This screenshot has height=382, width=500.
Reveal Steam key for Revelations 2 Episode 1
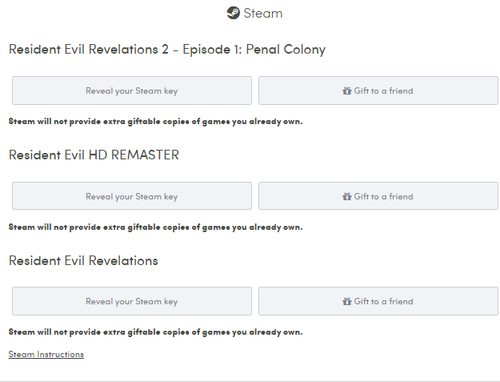(x=132, y=91)
